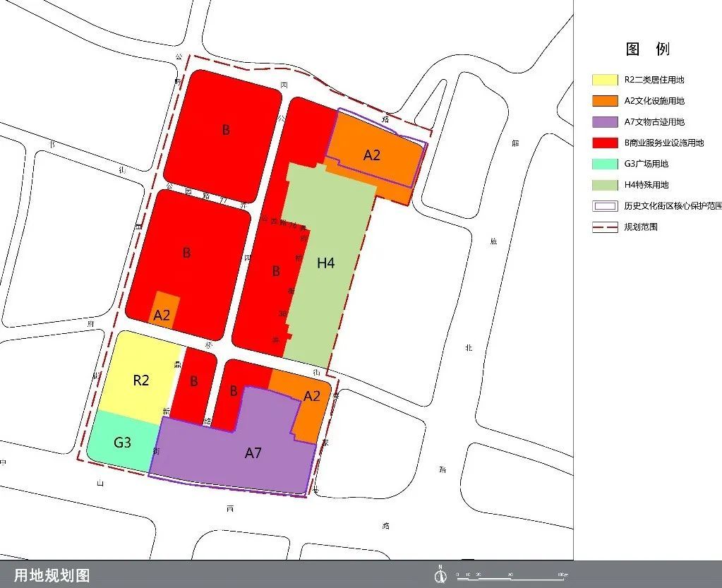
Task: Click the B label in the red block containing A2
Action: point(186,253)
